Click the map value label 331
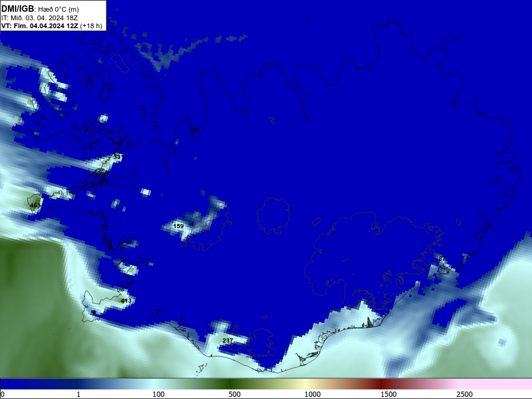532x399 pixels. point(118,157)
